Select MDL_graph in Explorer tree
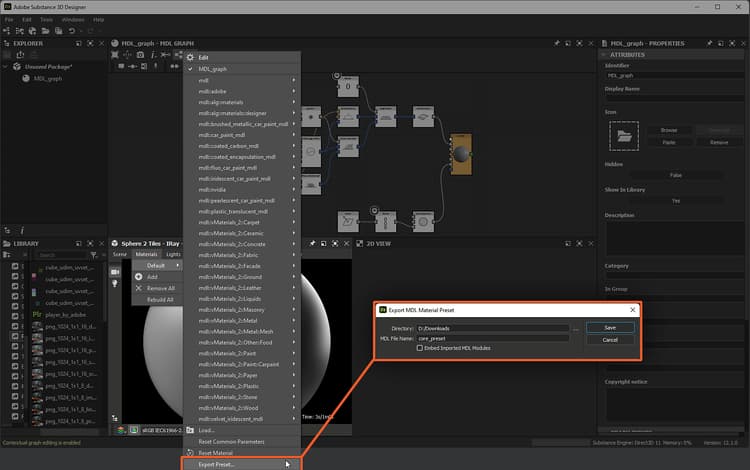The height and width of the screenshot is (470, 750). (x=48, y=78)
